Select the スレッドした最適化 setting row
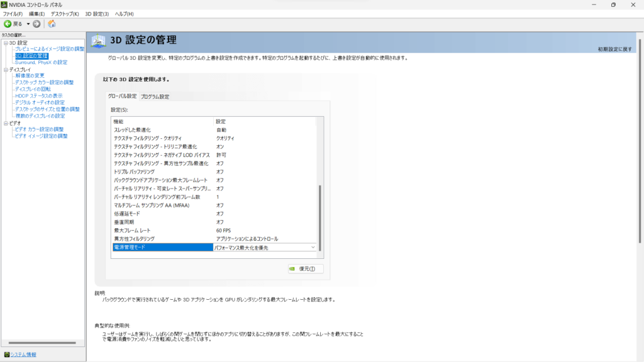Viewport: 644px width, 362px height. point(214,130)
